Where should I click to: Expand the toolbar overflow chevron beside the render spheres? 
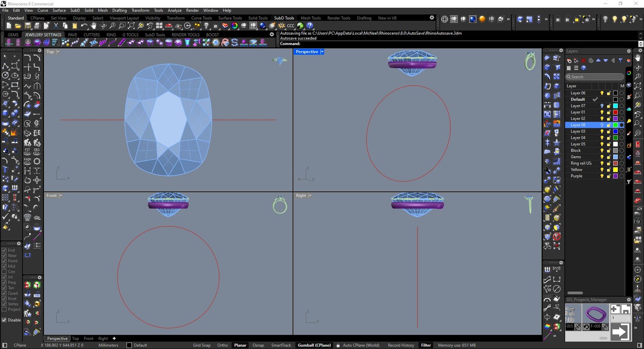click(x=509, y=19)
